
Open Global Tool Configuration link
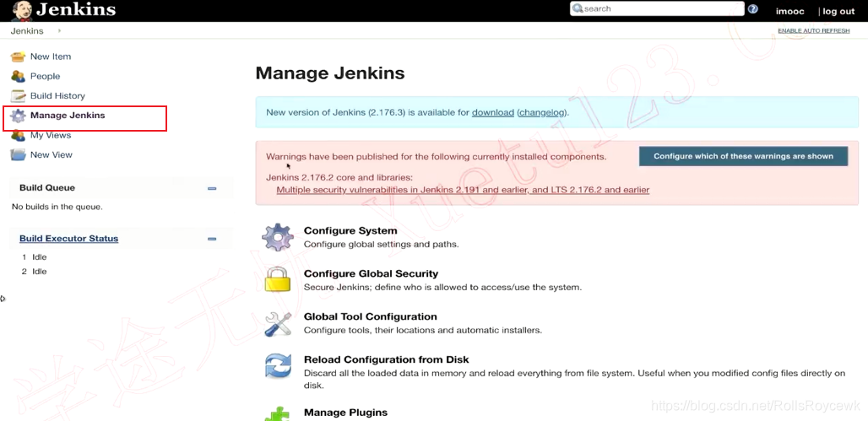tap(370, 317)
